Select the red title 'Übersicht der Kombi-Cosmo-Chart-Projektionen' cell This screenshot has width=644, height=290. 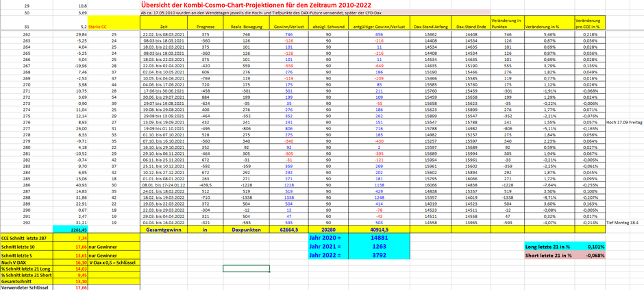[256, 5]
